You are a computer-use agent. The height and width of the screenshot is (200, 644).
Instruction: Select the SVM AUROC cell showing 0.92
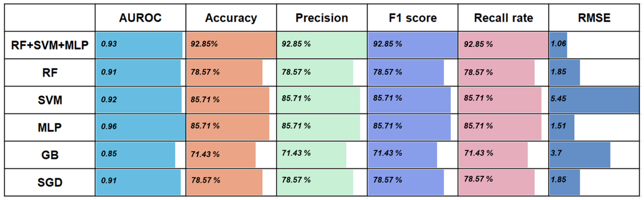click(140, 100)
